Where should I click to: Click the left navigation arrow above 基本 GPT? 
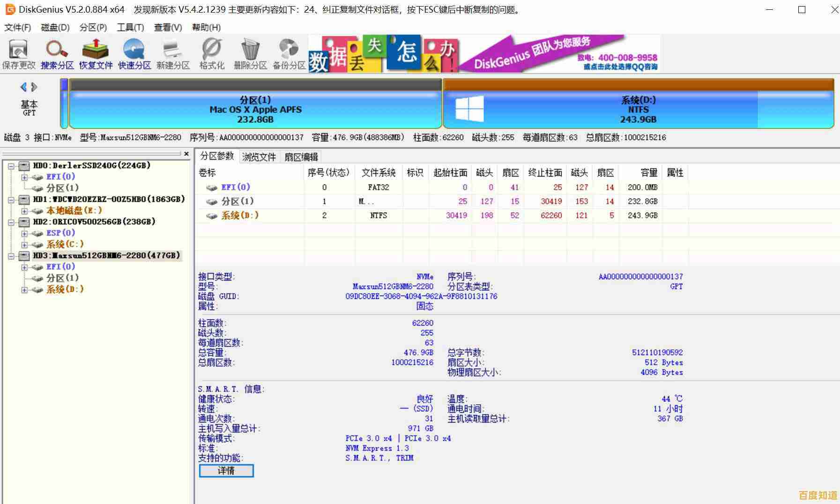point(22,87)
